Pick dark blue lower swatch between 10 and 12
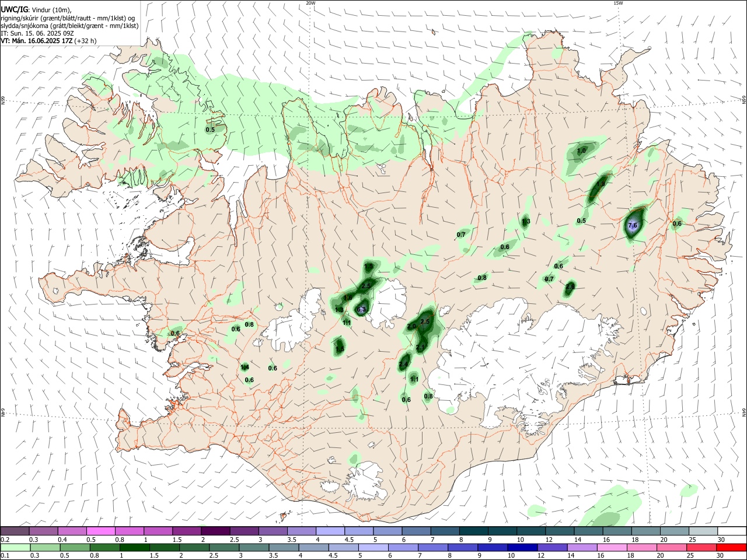Viewport: 747px width, 560px height. coord(522,548)
